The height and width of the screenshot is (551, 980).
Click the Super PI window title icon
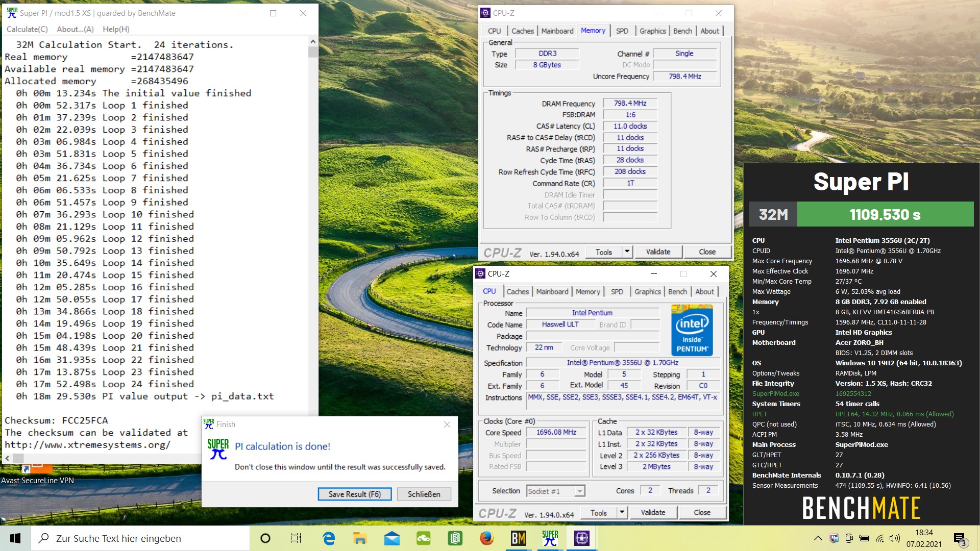(12, 13)
